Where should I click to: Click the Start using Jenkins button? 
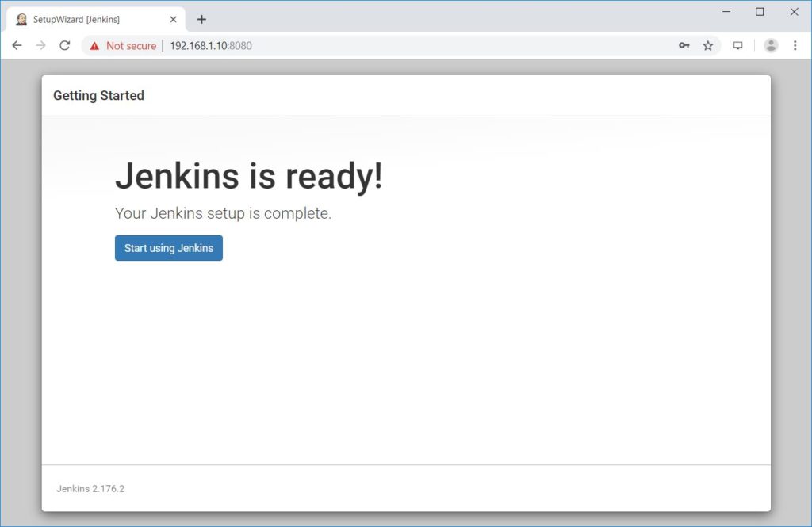(x=169, y=248)
